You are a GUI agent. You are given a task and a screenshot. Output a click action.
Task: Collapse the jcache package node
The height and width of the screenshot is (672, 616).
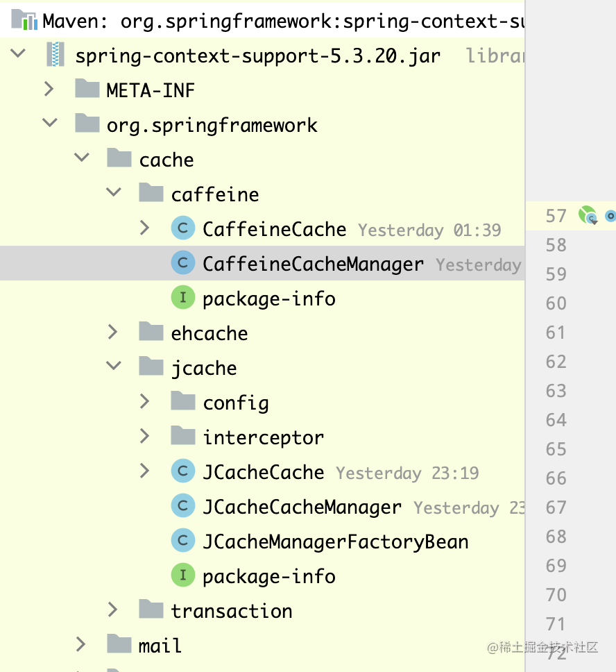coord(113,367)
